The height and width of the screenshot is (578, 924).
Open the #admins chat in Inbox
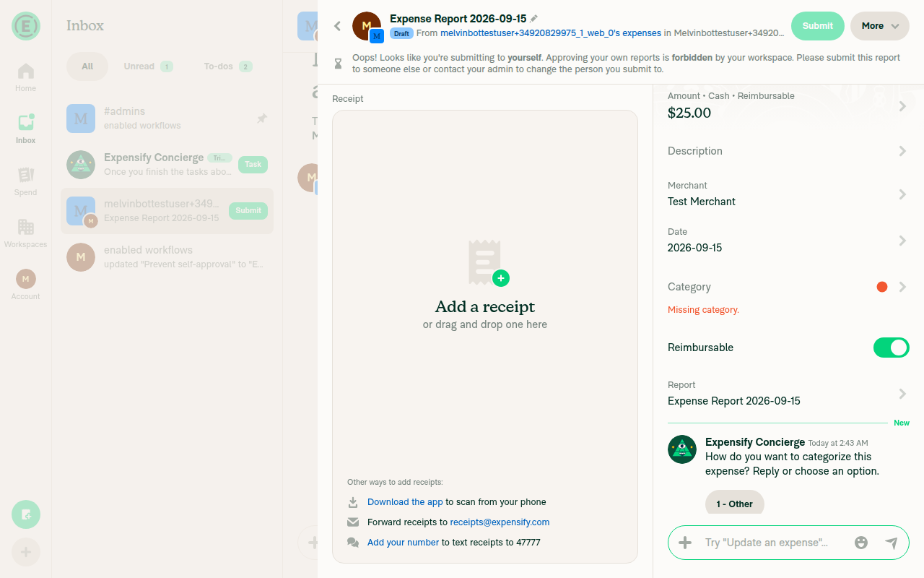(x=167, y=118)
